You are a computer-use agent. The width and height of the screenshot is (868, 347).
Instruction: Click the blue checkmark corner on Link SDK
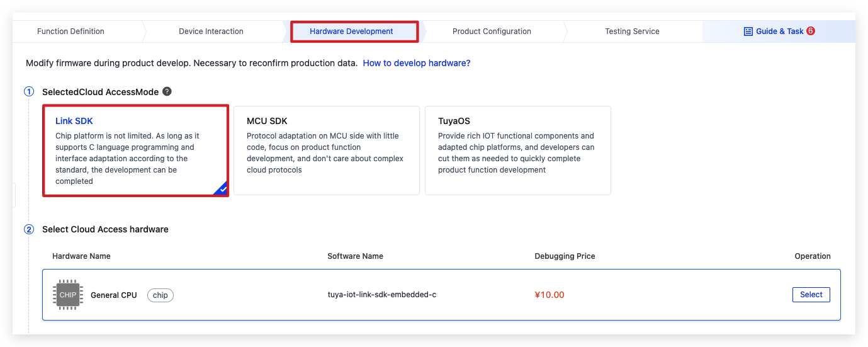(222, 189)
